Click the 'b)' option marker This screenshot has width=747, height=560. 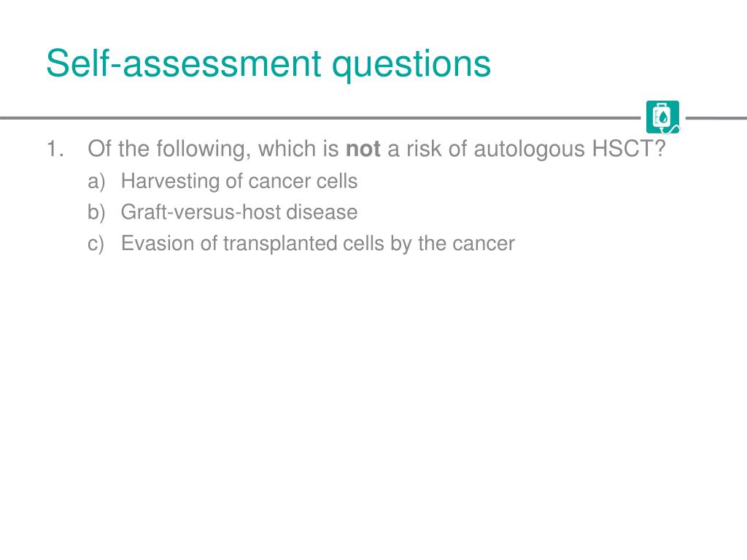(96, 213)
